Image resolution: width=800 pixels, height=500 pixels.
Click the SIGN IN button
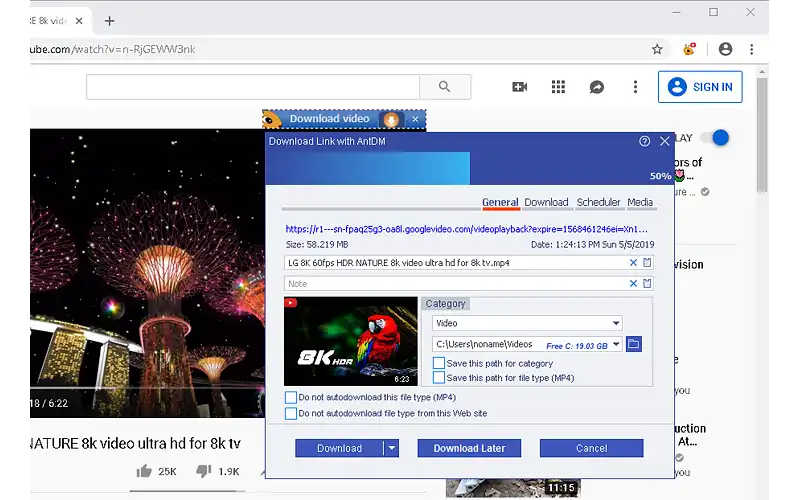coord(700,87)
